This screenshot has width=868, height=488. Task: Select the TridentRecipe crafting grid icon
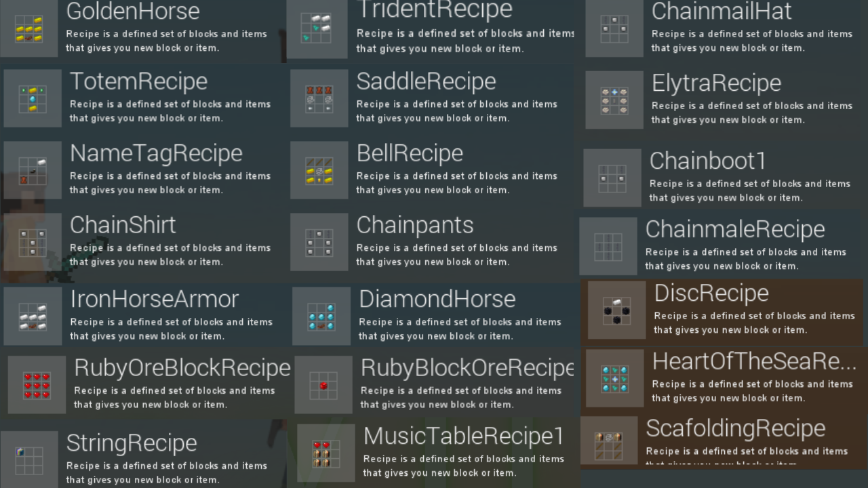(315, 29)
